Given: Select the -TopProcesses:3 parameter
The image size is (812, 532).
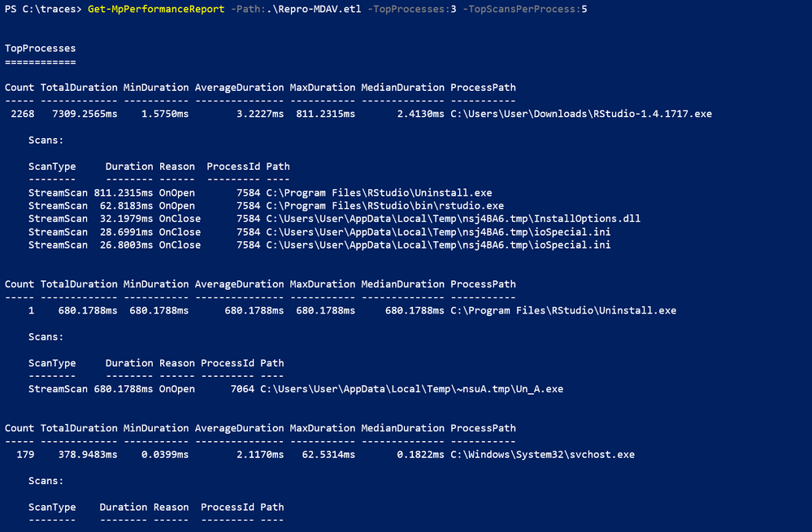Looking at the screenshot, I should coord(412,9).
